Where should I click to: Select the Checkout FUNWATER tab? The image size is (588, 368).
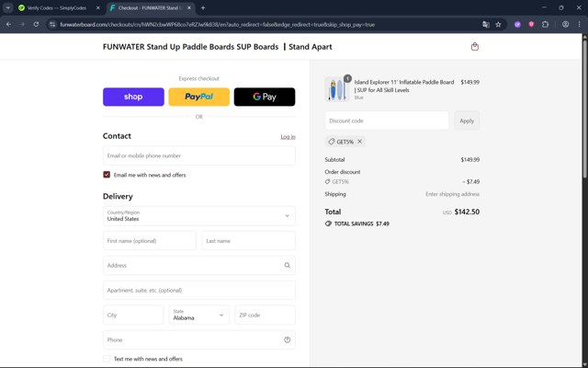click(150, 8)
